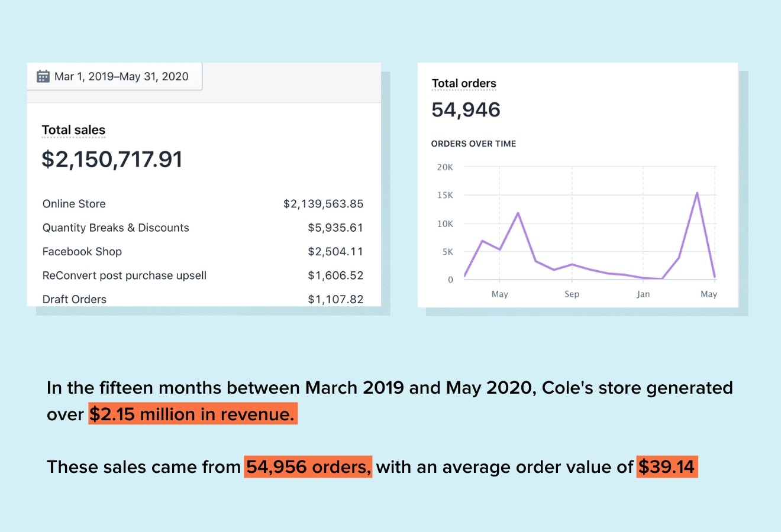This screenshot has height=532, width=781.
Task: Click the Sep label on chart axis
Action: pyautogui.click(x=572, y=294)
